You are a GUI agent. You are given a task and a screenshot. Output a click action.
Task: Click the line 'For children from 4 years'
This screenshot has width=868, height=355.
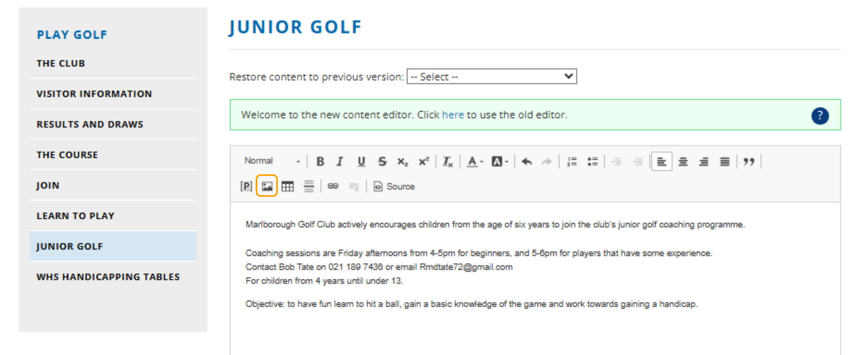point(324,281)
